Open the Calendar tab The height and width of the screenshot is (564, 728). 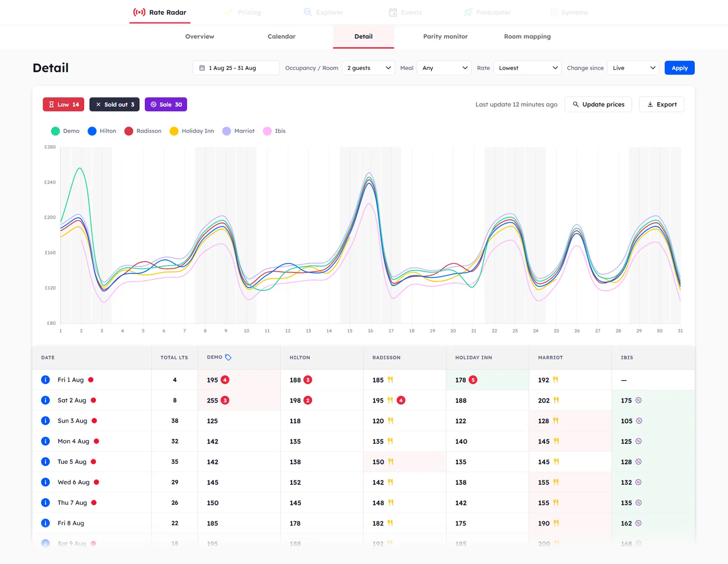tap(281, 36)
